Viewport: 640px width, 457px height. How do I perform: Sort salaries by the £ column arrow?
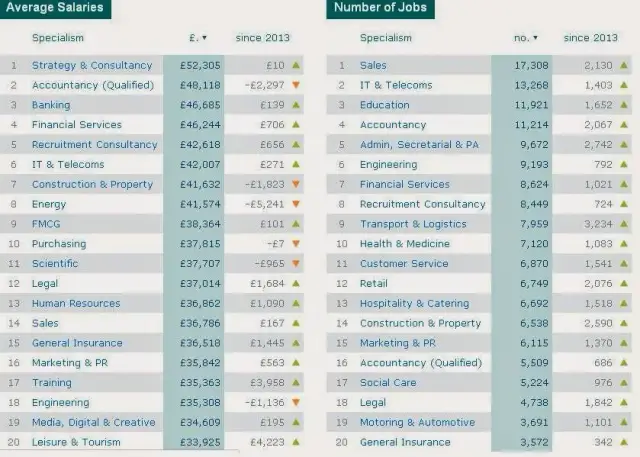coord(205,38)
